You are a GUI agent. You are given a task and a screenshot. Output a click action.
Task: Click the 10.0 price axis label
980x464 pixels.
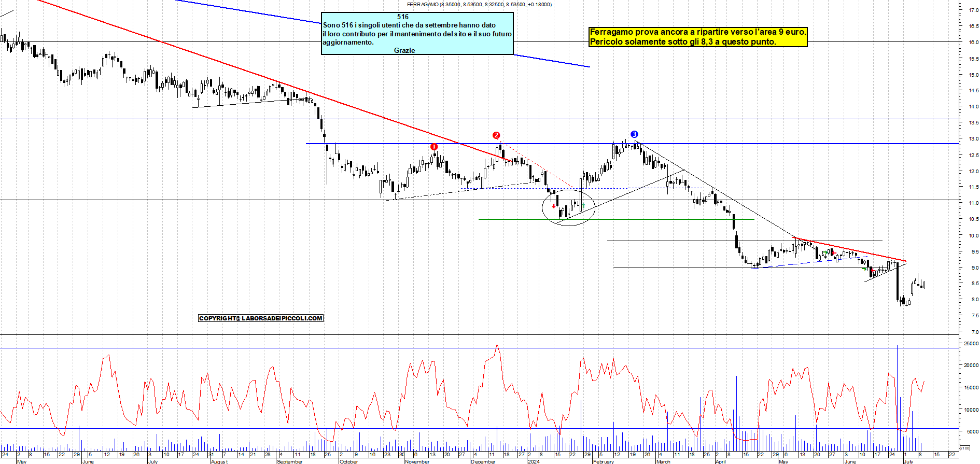(973, 235)
